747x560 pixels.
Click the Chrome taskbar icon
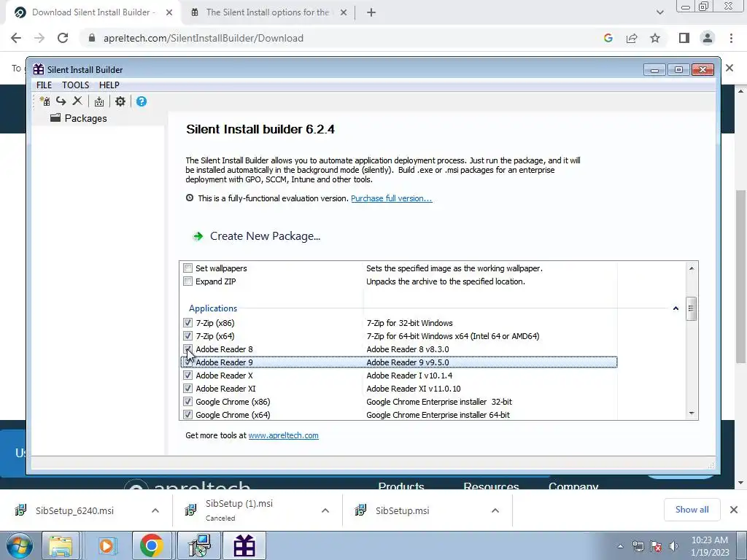pos(152,546)
